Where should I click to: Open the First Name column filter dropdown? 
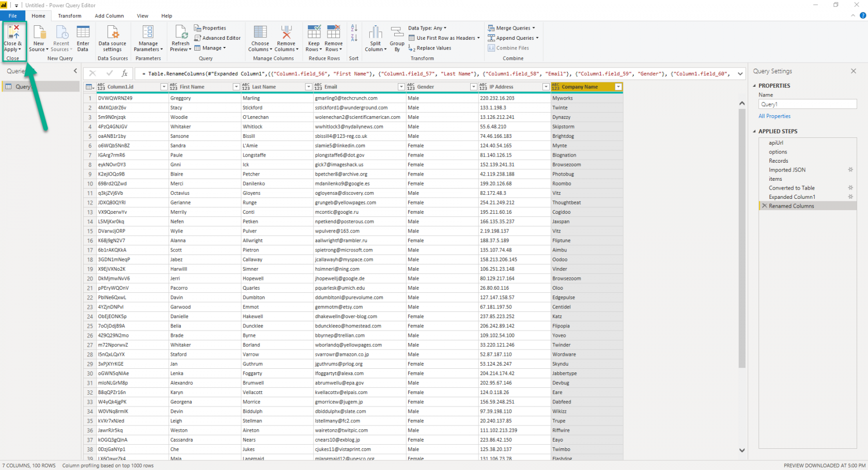[236, 87]
